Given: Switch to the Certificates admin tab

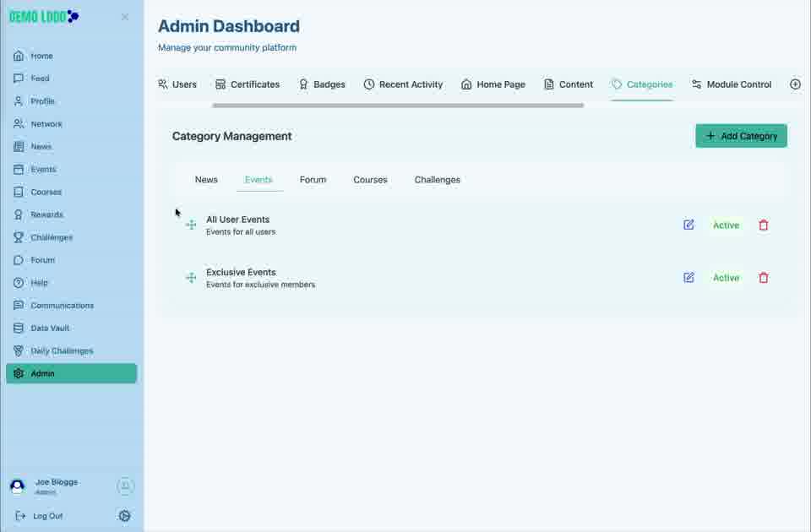Looking at the screenshot, I should (x=248, y=84).
